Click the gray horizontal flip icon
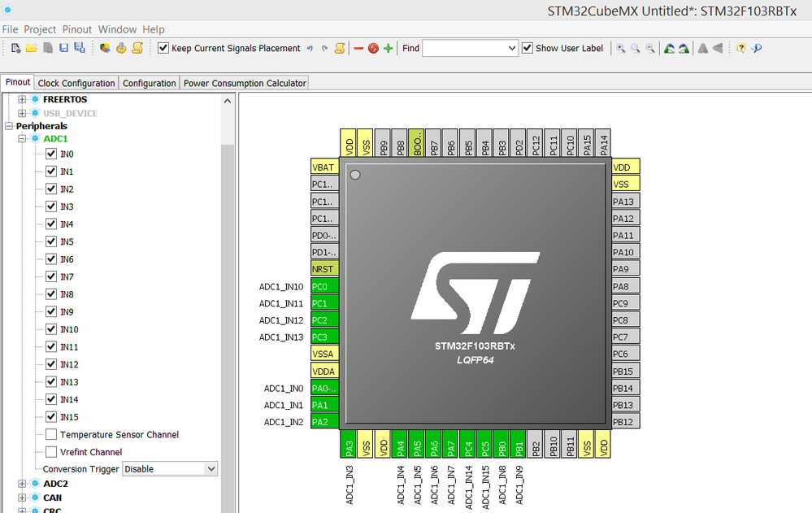The height and width of the screenshot is (513, 812). click(x=703, y=48)
